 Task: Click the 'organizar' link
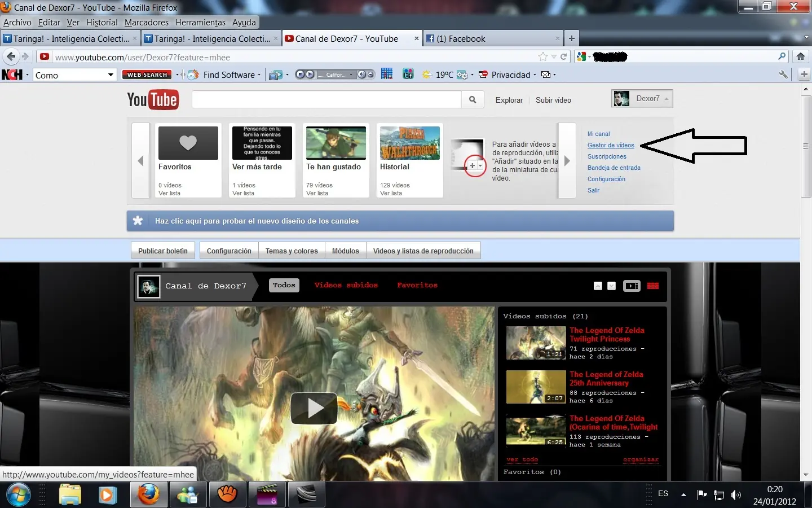(641, 459)
